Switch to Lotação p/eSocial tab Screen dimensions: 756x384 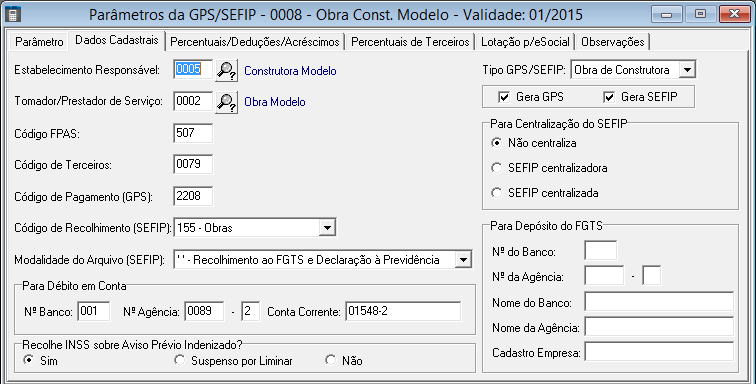pyautogui.click(x=525, y=42)
